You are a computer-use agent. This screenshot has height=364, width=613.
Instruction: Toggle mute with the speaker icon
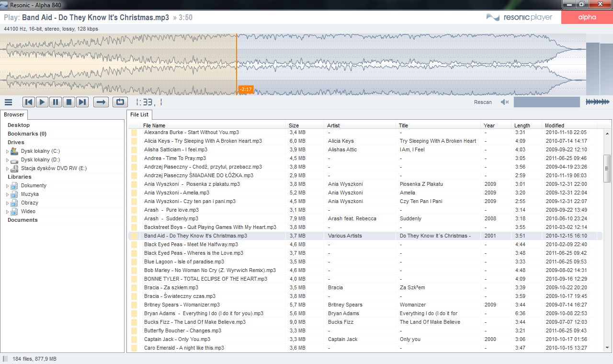pyautogui.click(x=505, y=102)
